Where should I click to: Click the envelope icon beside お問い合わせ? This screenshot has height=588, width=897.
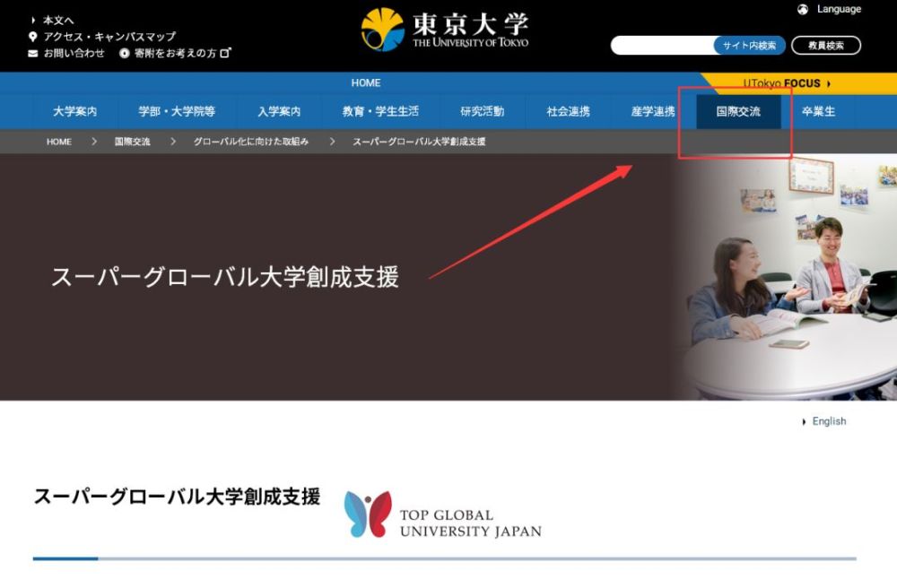(32, 53)
